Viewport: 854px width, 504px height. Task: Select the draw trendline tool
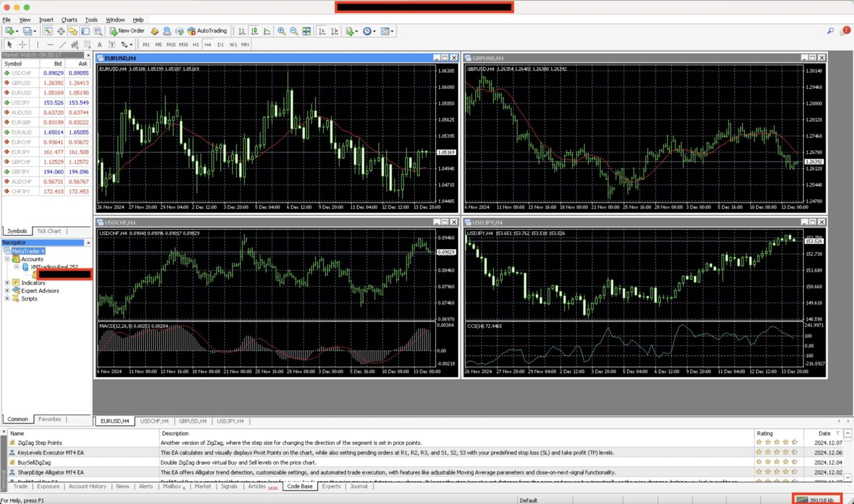point(62,44)
